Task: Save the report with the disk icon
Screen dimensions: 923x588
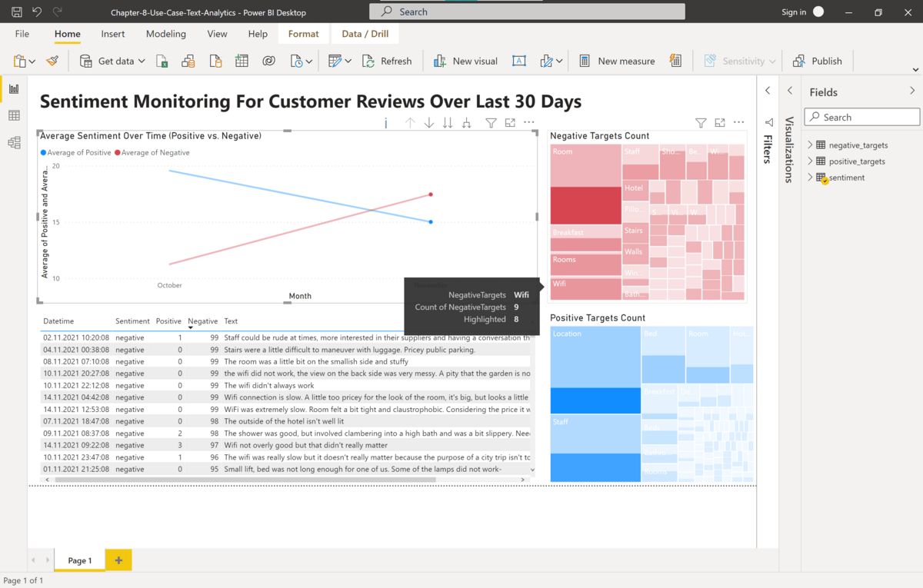Action: click(17, 12)
